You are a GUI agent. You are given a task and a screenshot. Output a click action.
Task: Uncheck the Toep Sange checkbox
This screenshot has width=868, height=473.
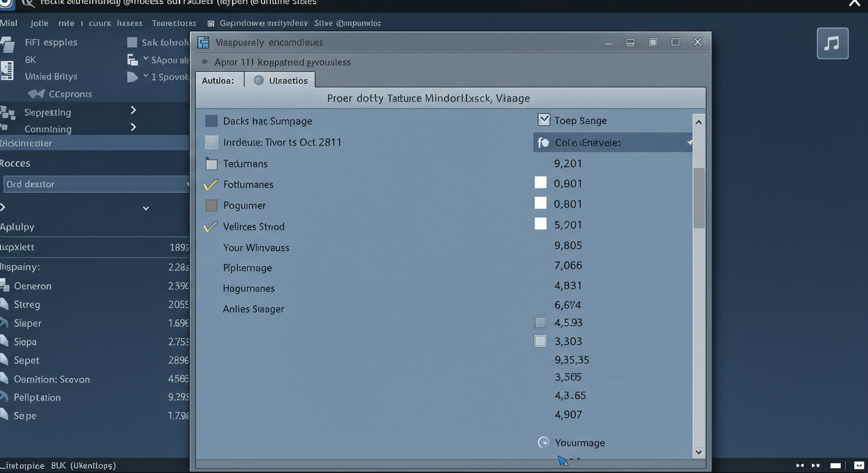tap(544, 120)
